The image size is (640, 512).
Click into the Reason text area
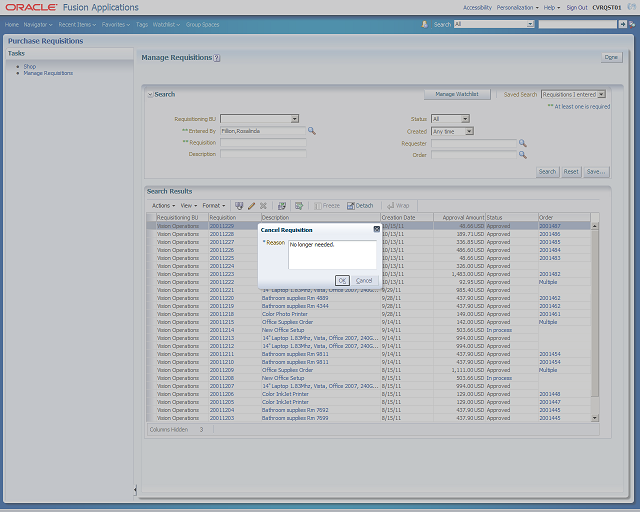click(332, 255)
